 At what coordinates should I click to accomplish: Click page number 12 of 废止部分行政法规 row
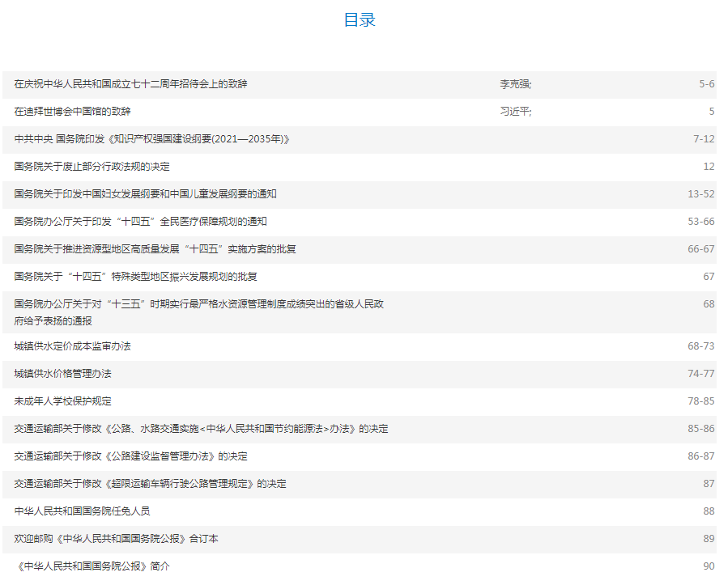[x=709, y=167]
